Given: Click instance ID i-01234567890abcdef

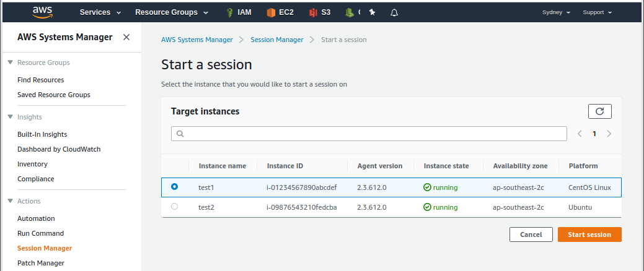Looking at the screenshot, I should pyautogui.click(x=302, y=187).
